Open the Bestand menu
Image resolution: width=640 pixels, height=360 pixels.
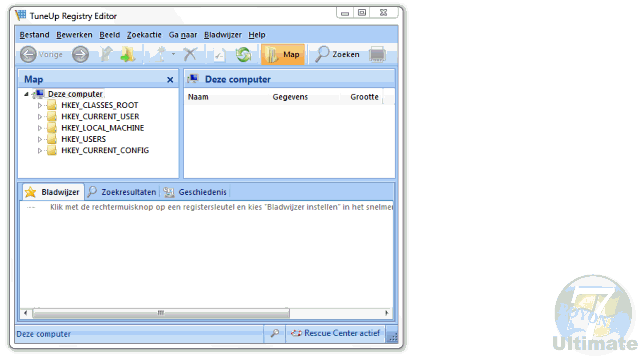coord(34,35)
